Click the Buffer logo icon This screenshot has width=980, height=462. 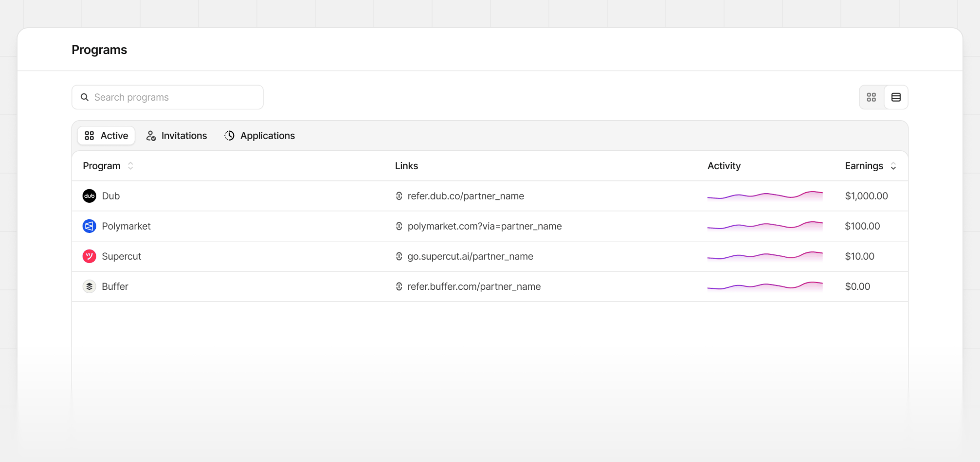[x=90, y=286]
